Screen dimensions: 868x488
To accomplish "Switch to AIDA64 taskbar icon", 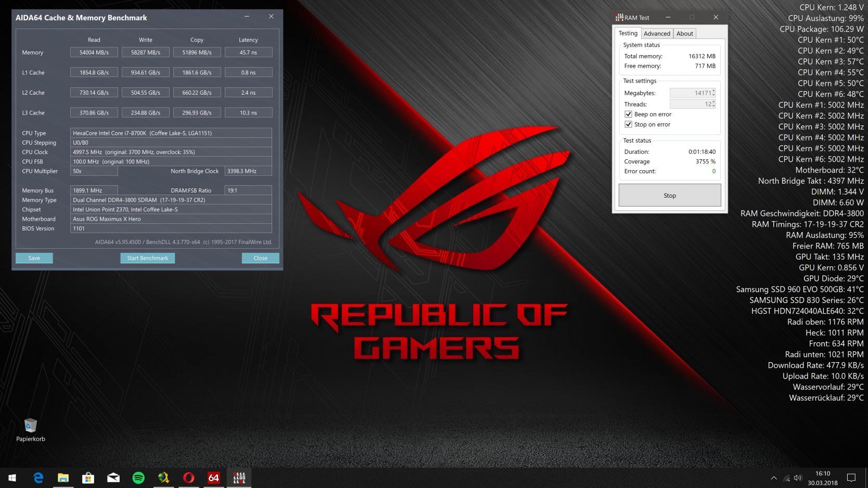I will point(213,478).
